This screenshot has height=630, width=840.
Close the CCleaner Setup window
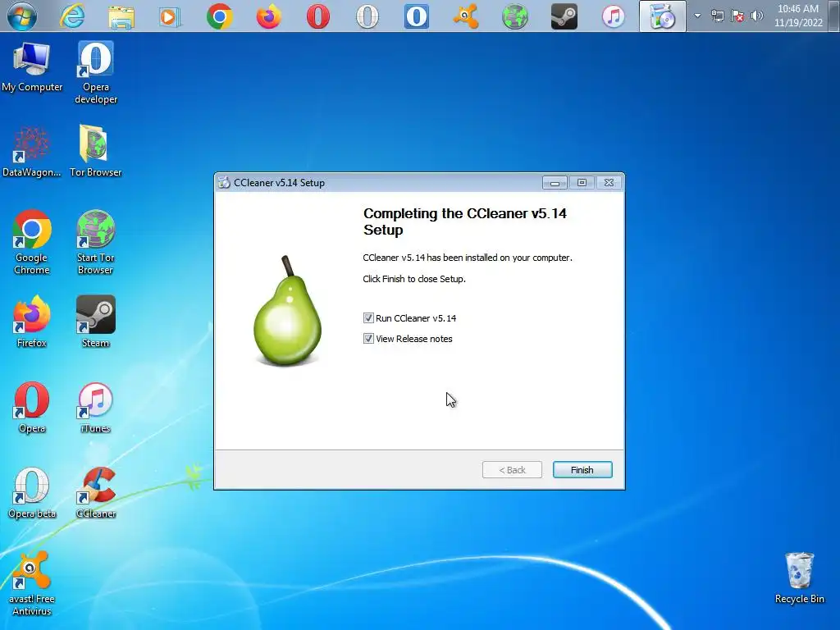click(609, 183)
